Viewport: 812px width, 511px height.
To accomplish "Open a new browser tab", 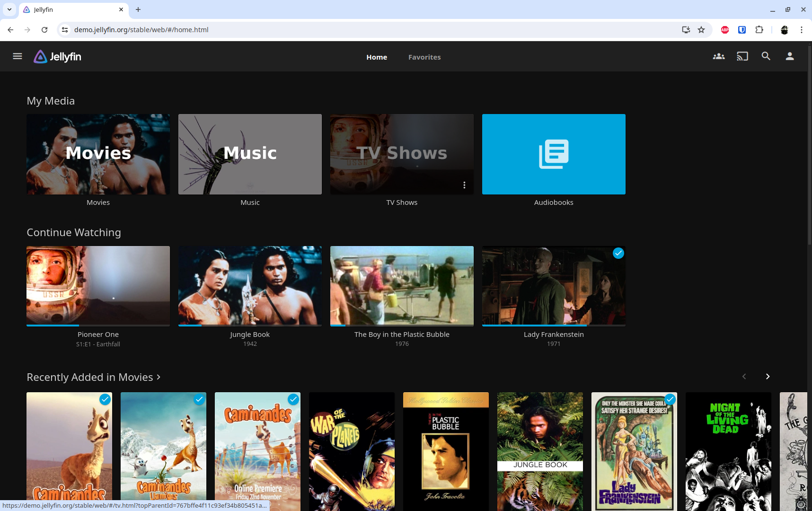I will click(x=138, y=9).
